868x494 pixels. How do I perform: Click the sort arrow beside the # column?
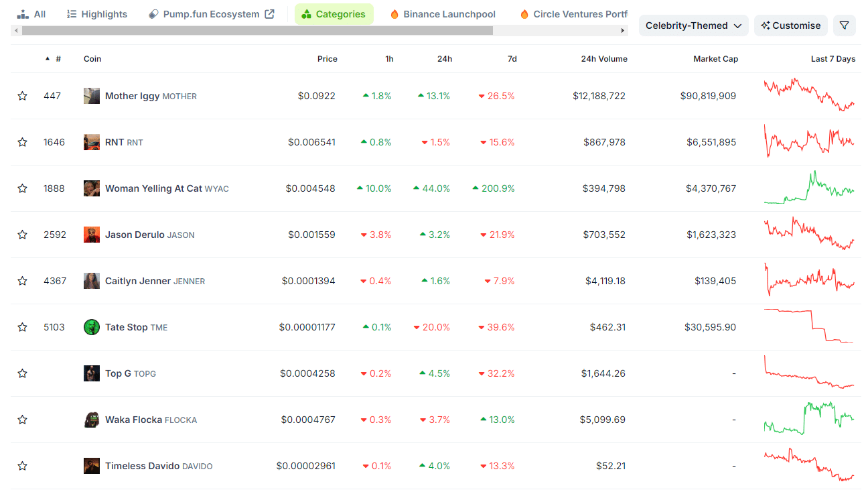click(x=48, y=59)
